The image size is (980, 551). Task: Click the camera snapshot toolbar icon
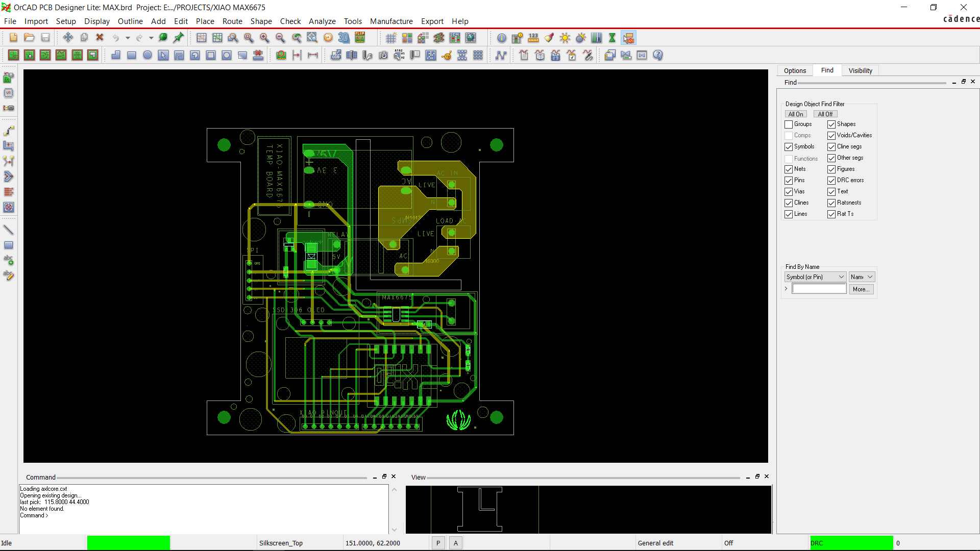pyautogui.click(x=383, y=56)
